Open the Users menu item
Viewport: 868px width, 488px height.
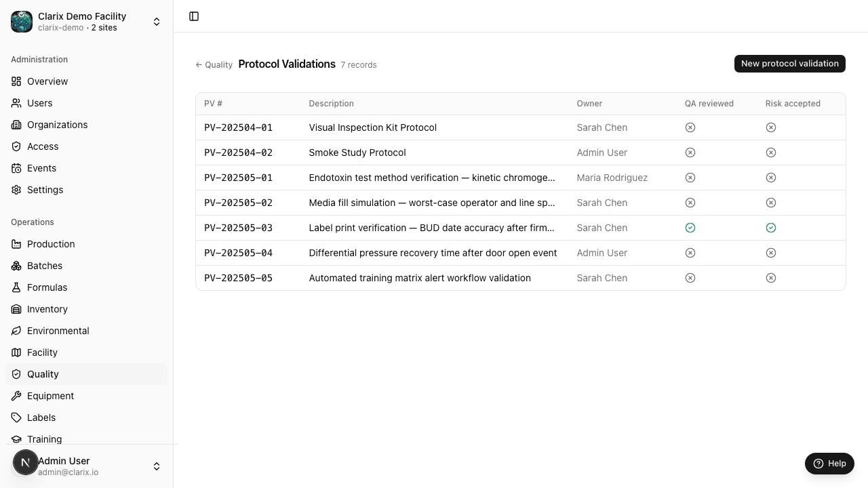pos(86,103)
